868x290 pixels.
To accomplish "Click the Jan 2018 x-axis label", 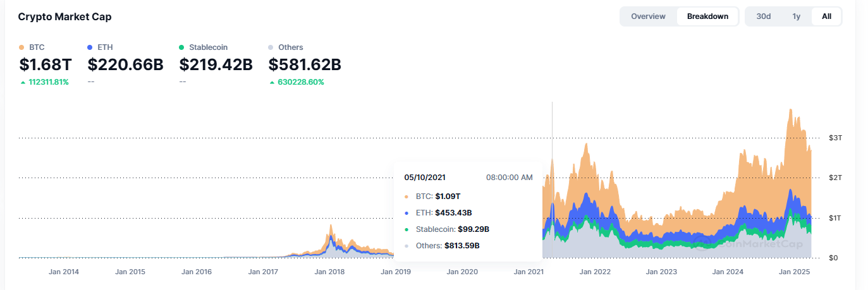I will [330, 272].
